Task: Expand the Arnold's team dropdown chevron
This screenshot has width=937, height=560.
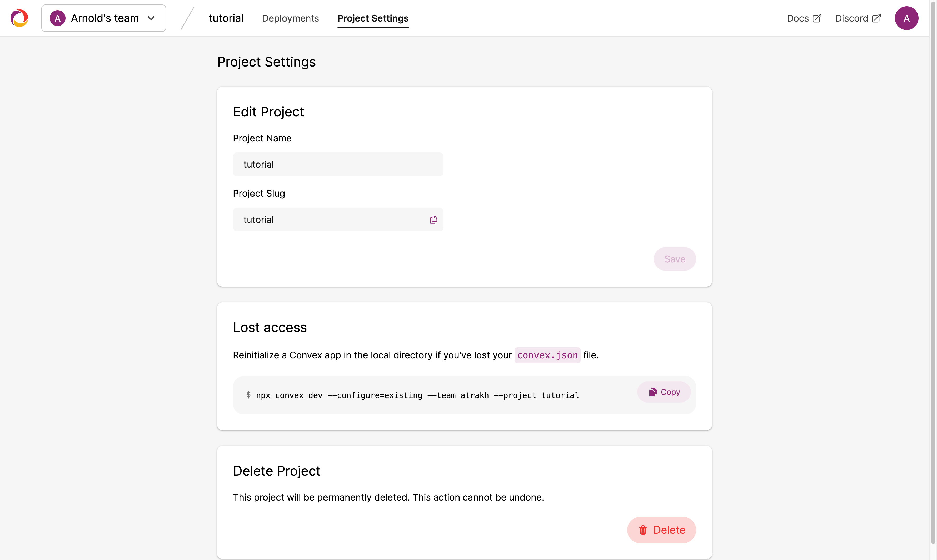Action: 151,18
